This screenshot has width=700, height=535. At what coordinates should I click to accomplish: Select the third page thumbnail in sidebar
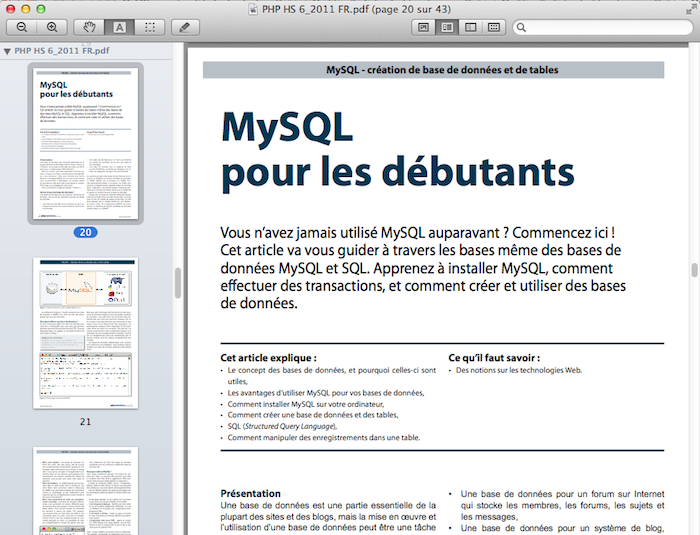(x=85, y=492)
